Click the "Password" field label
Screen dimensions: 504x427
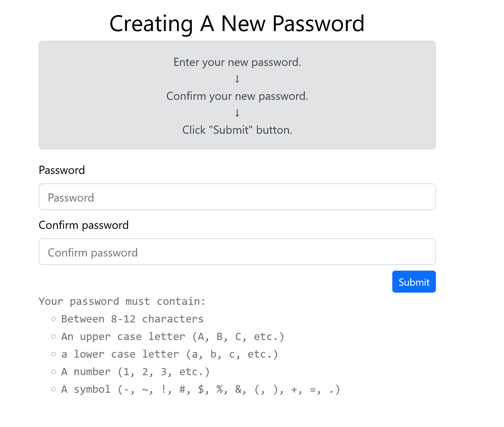click(62, 170)
